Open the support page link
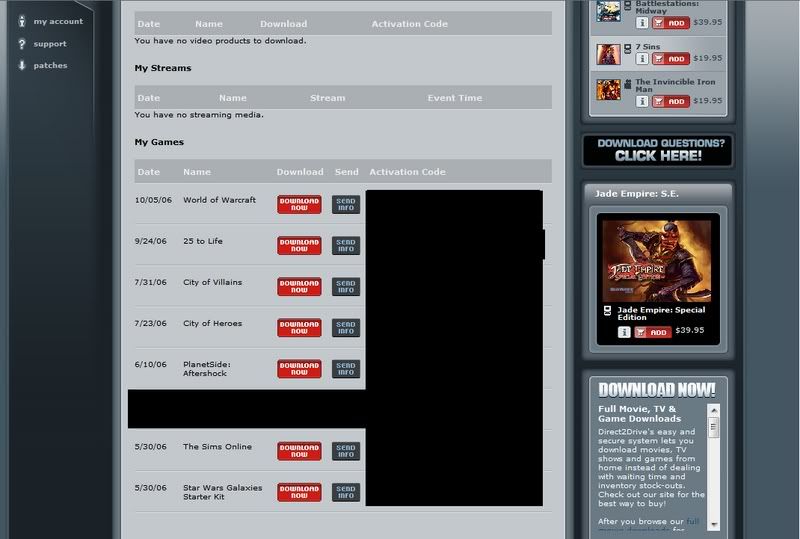 50,44
